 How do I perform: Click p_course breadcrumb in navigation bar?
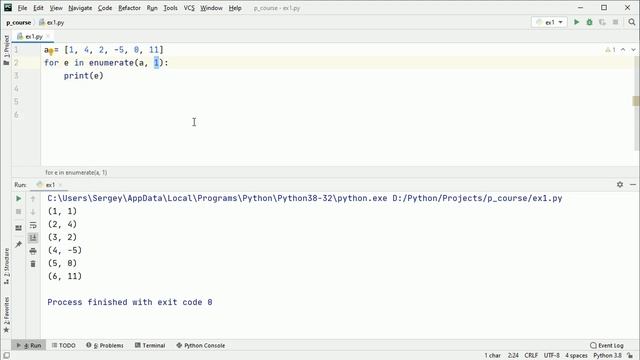18,22
